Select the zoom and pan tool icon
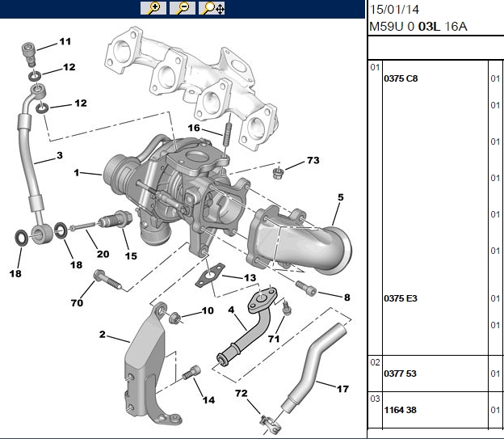 point(212,8)
